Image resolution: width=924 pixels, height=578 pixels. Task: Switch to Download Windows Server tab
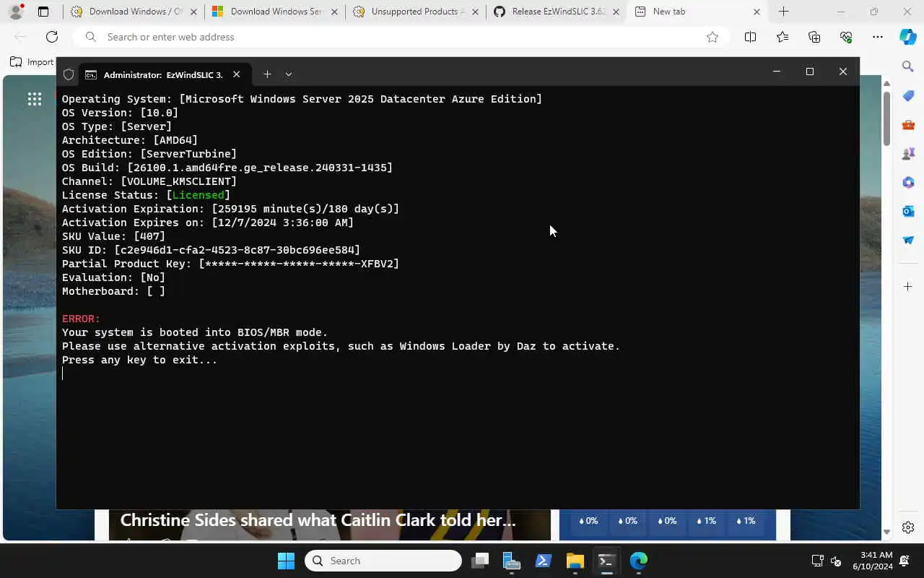point(274,12)
